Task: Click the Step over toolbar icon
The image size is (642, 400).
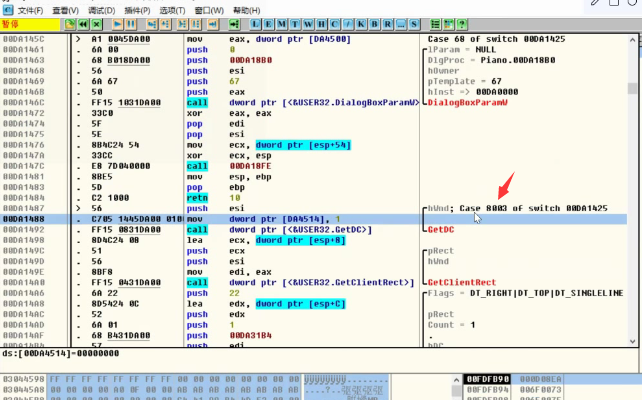Action: point(165,25)
